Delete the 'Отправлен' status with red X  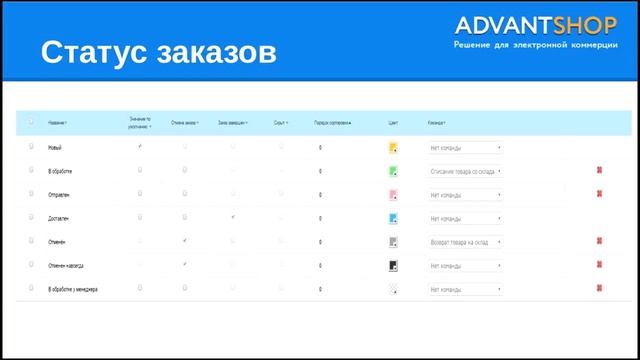pos(599,194)
